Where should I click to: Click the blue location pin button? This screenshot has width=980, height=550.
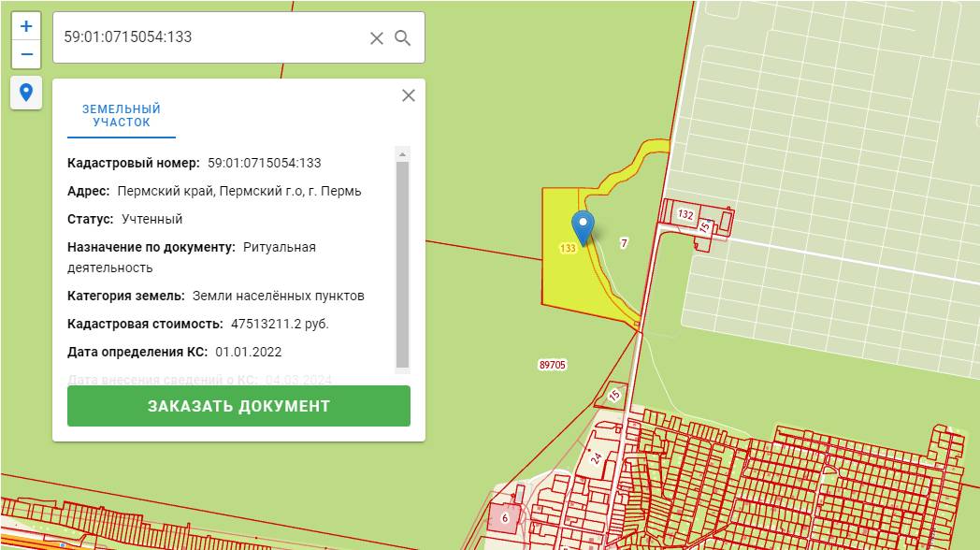pyautogui.click(x=26, y=93)
